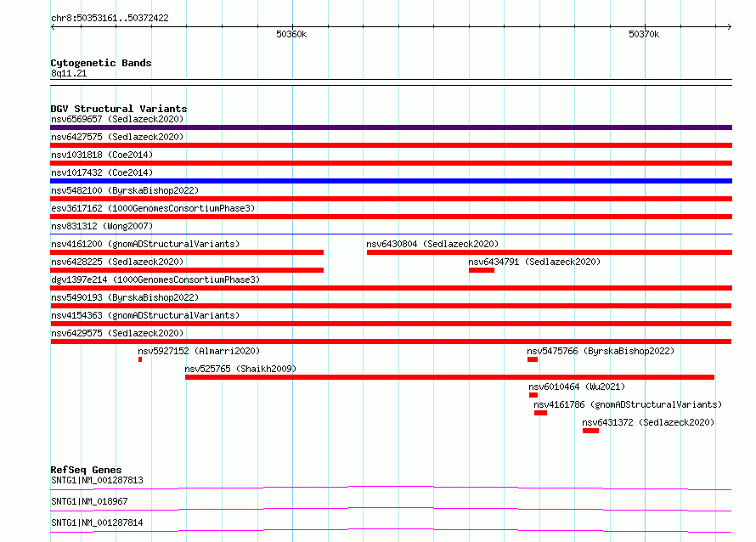Click the Cytogenetic Bands track title
The image size is (756, 542).
[x=101, y=63]
